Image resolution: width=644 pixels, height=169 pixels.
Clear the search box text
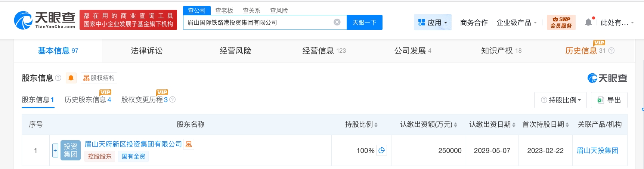coord(337,22)
